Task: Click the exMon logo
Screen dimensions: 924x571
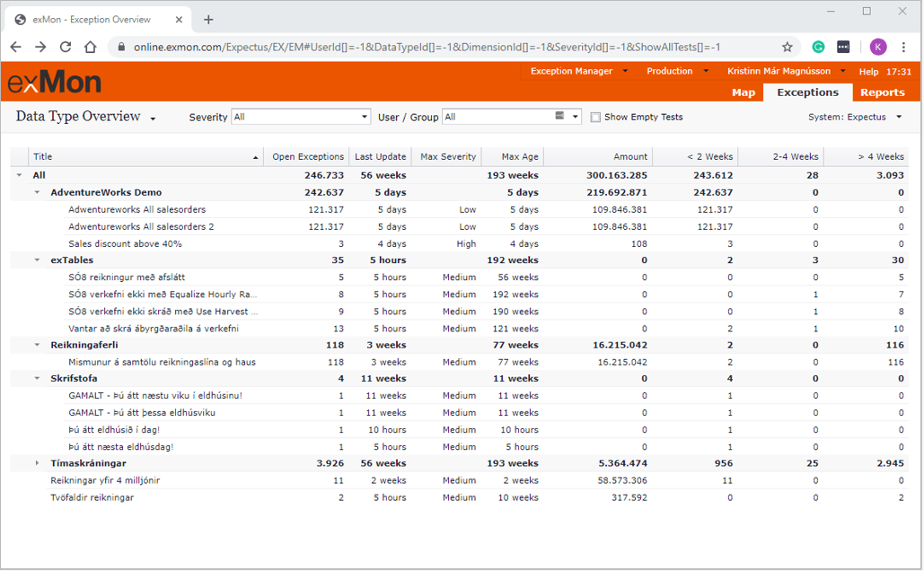Action: 55,83
